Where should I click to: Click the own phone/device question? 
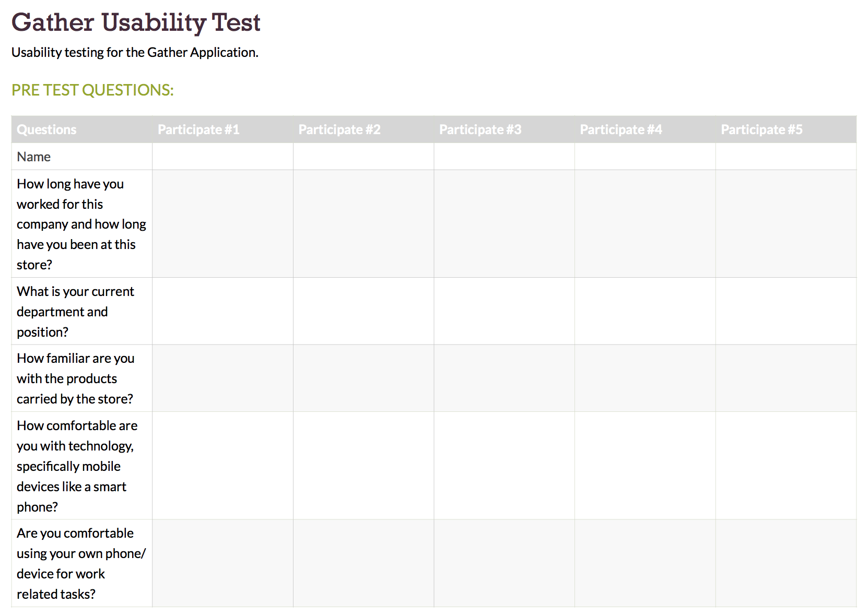[x=81, y=563]
